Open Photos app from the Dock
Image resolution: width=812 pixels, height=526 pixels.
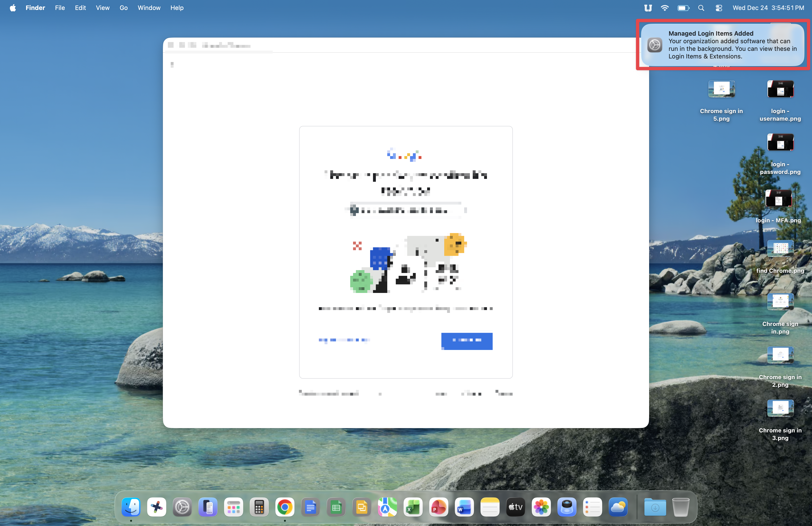click(541, 507)
